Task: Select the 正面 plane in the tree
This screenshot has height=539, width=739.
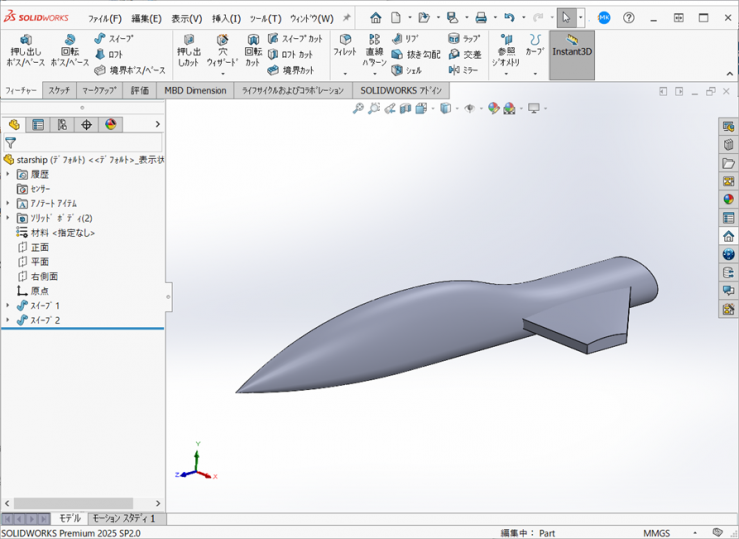Action: [x=39, y=247]
